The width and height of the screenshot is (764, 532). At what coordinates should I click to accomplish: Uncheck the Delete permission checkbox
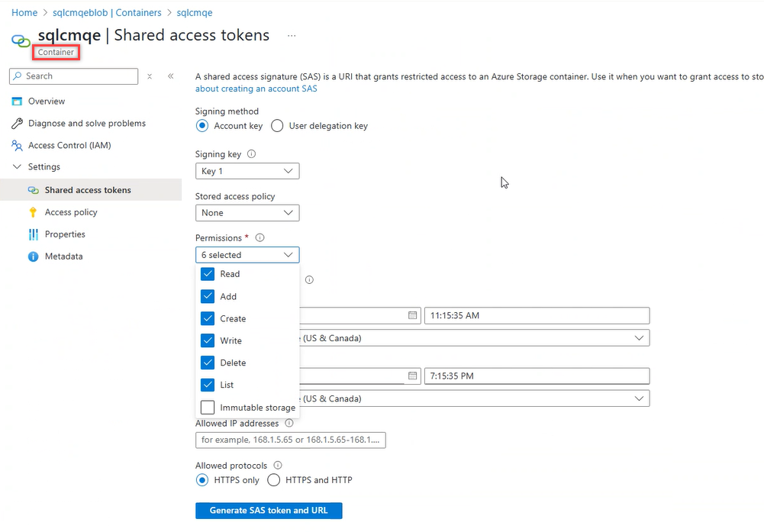coord(208,363)
